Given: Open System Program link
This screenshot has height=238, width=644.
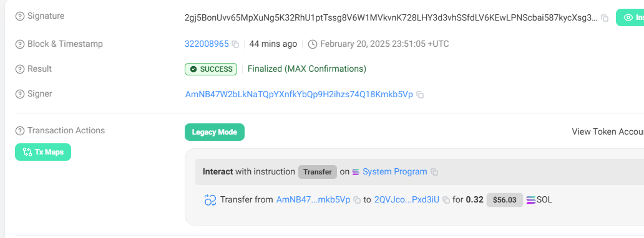Looking at the screenshot, I should point(394,171).
